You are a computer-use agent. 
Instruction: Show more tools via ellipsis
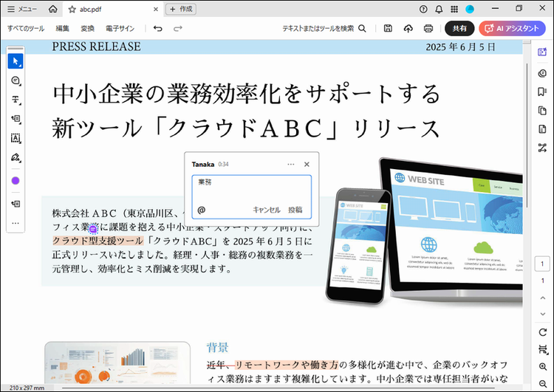(x=16, y=223)
